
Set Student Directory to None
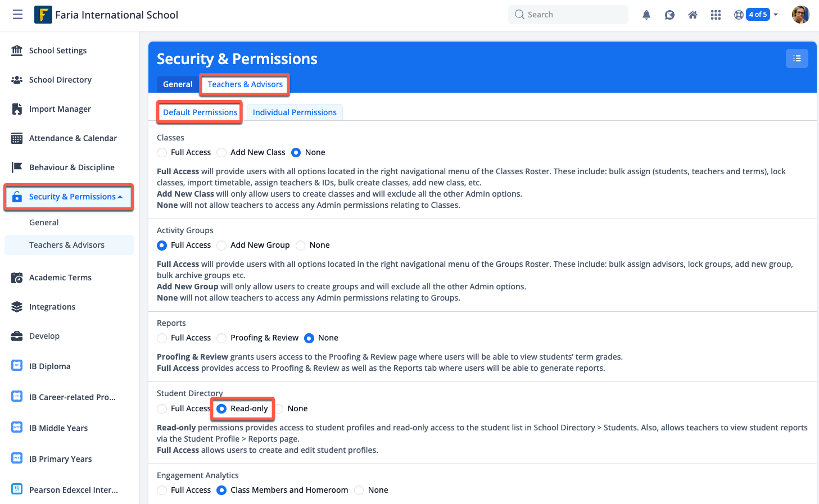coord(279,408)
